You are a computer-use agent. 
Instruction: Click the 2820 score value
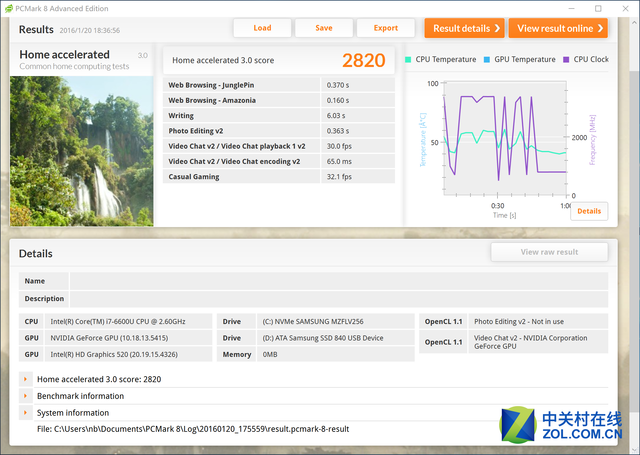click(363, 60)
